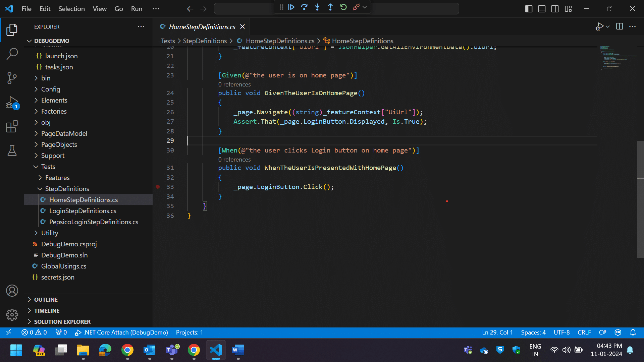Open the Explorer view in activity bar

tap(12, 30)
